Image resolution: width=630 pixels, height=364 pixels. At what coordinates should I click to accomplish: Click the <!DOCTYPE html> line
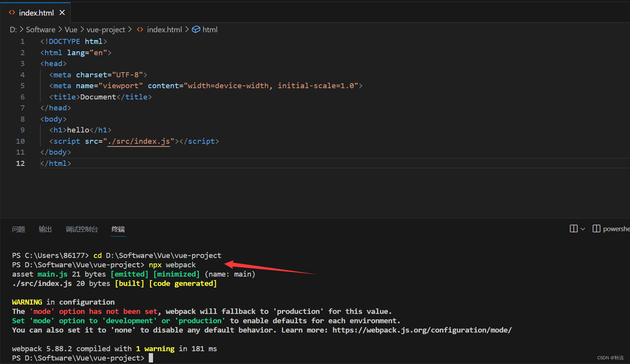[73, 42]
